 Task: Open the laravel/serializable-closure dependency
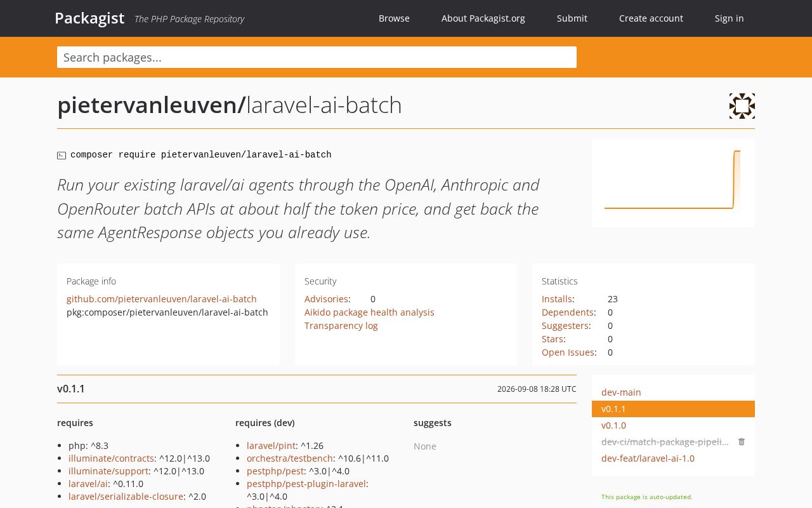(126, 497)
